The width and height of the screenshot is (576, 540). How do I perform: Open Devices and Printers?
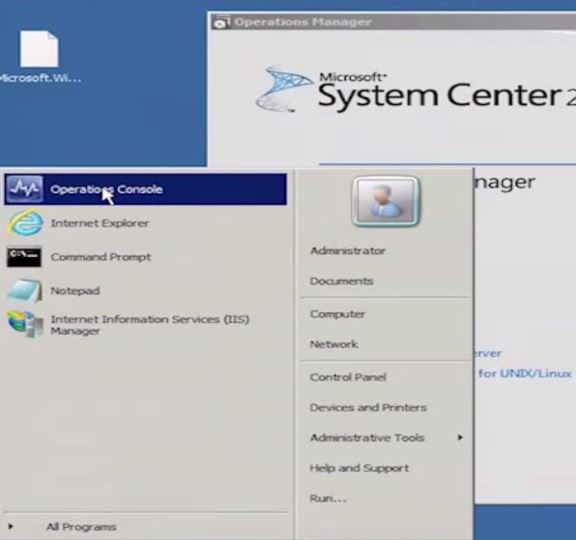click(x=368, y=407)
